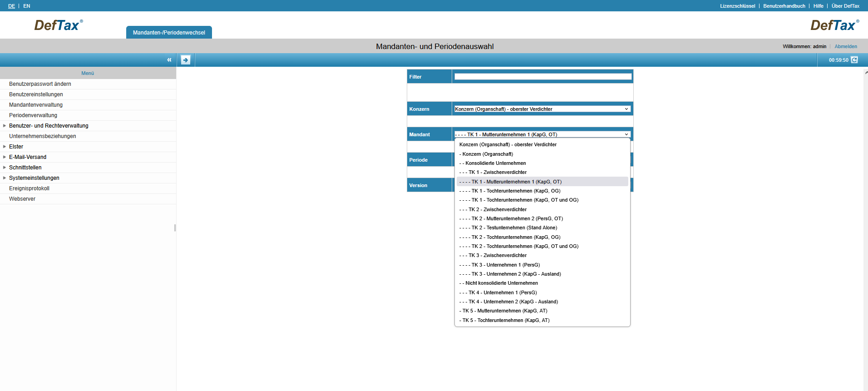
Task: Select option TK 1 - Zwischenverdichter
Action: (x=542, y=172)
